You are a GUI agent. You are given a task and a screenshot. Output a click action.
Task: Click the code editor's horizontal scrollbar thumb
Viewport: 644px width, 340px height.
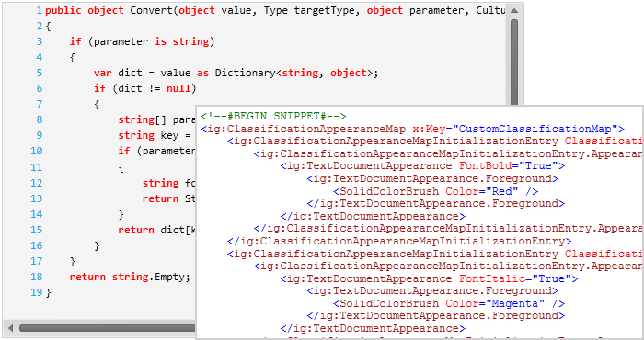(x=108, y=328)
